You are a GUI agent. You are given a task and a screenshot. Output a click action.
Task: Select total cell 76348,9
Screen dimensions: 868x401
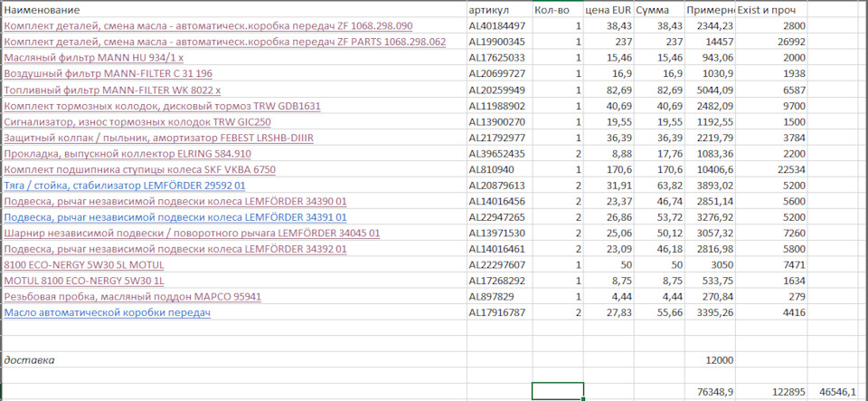tap(711, 392)
